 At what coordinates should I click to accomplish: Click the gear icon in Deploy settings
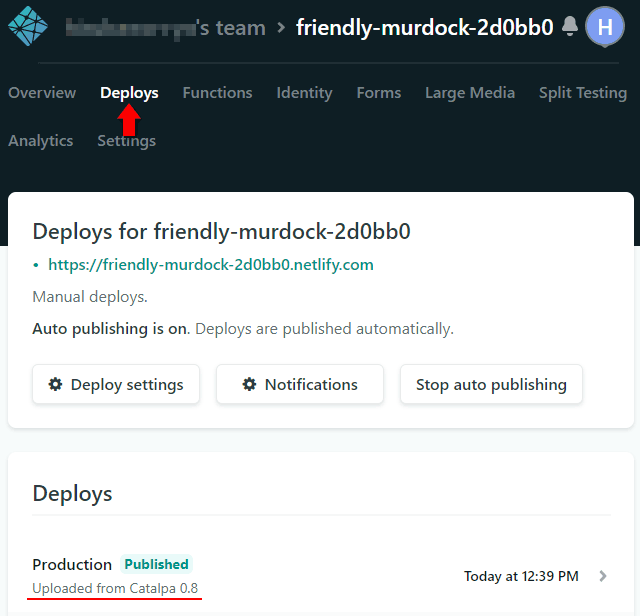click(56, 385)
